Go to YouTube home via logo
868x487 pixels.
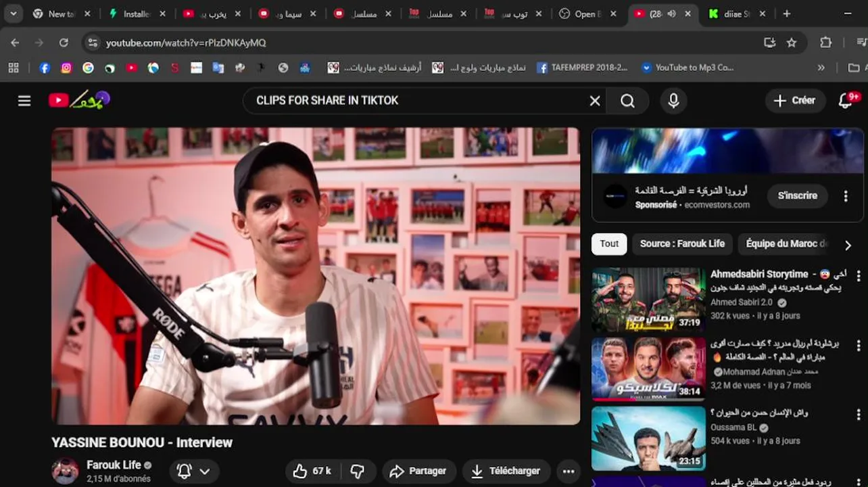click(78, 100)
